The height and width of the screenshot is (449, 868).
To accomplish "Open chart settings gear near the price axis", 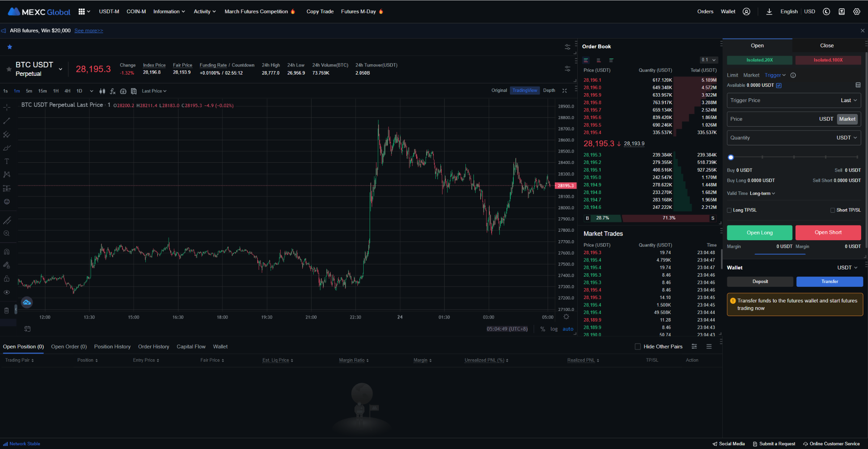I will (566, 317).
